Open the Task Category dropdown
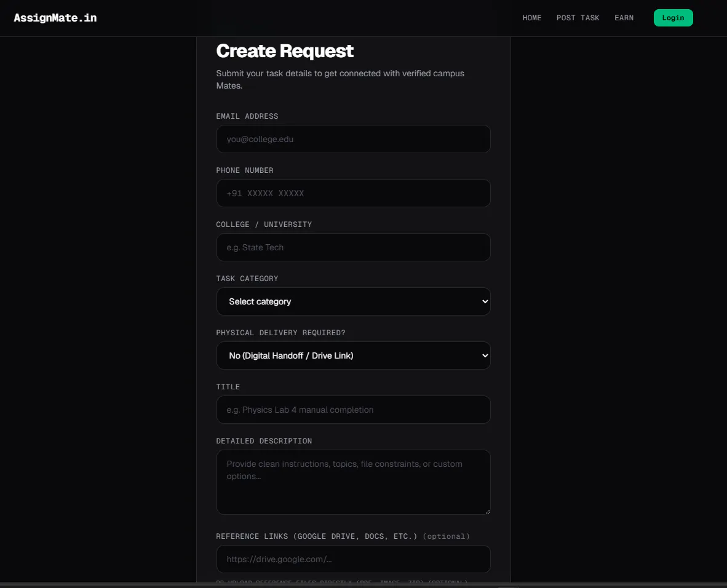This screenshot has width=727, height=588. coord(353,301)
